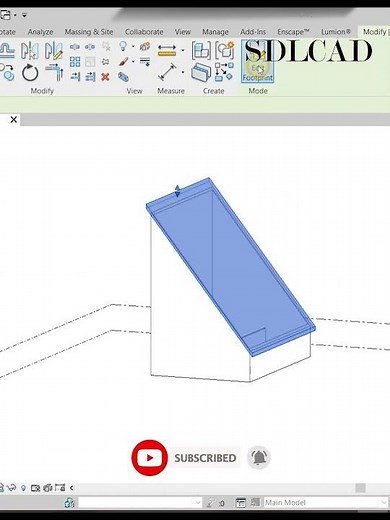
Task: Select Trim/Extend Single Element tool
Action: [x=75, y=77]
